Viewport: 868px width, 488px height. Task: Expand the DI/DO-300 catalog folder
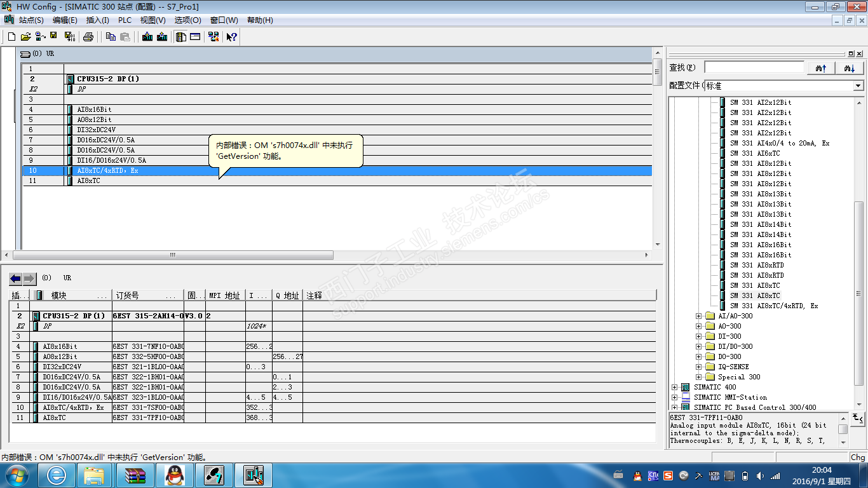(699, 346)
